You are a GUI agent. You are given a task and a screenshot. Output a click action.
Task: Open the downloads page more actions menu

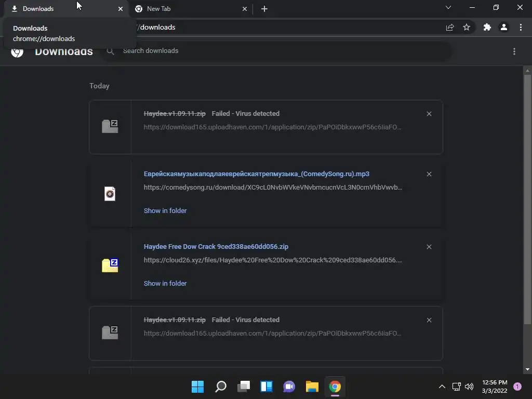(x=514, y=51)
